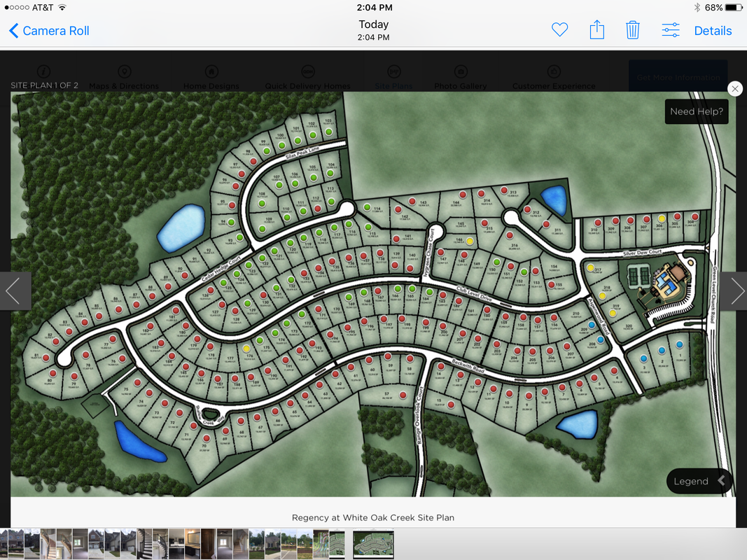Open Maps & Directions tab
The width and height of the screenshot is (747, 560).
(x=124, y=78)
